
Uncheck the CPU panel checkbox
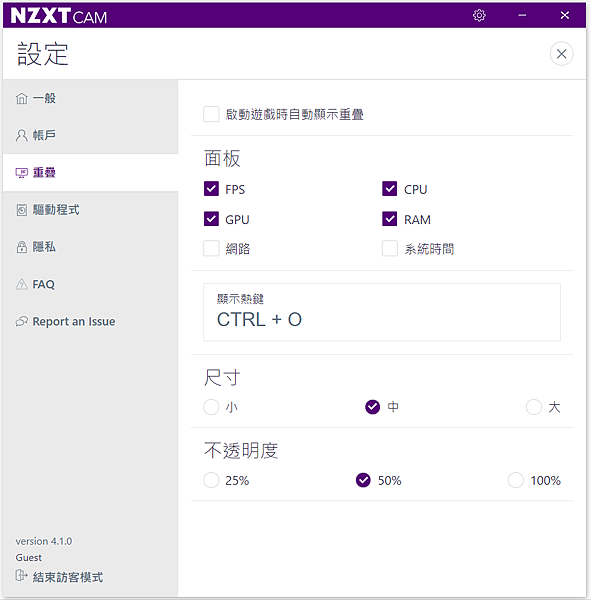coord(390,189)
